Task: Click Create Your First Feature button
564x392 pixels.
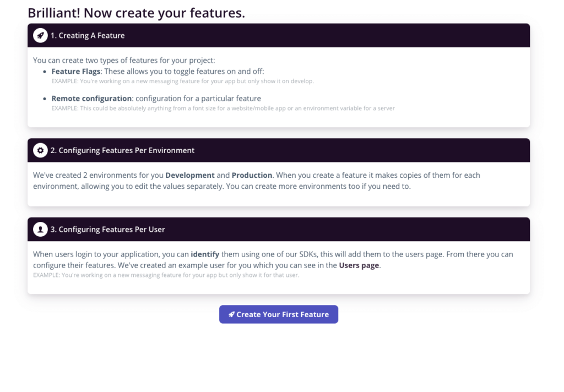Action: point(279,314)
